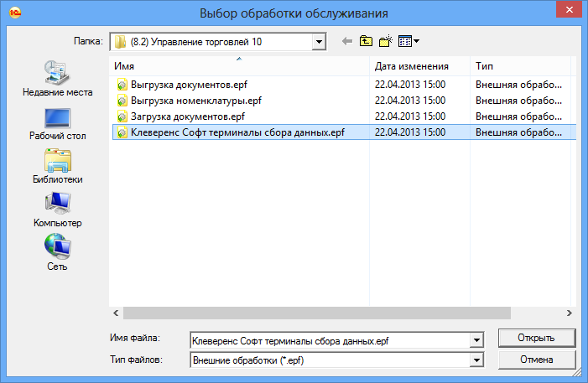Image resolution: width=588 pixels, height=383 pixels.
Task: Click the Открыть button
Action: point(537,338)
